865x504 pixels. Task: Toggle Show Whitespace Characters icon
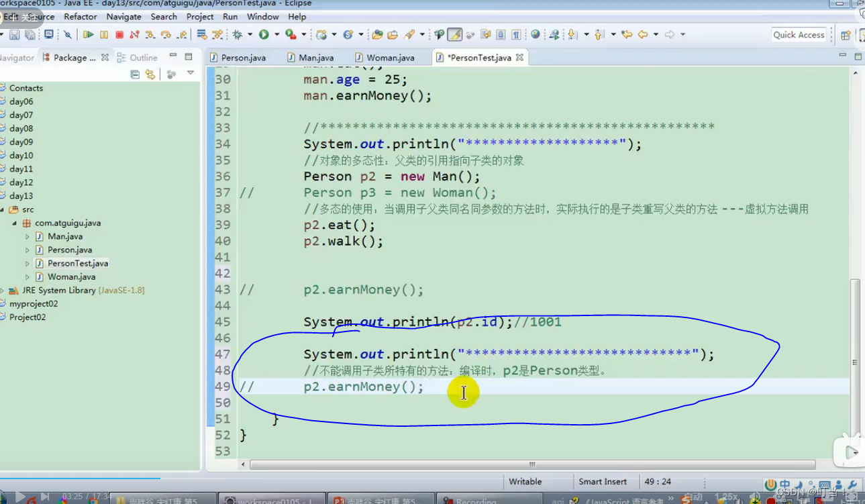516,35
